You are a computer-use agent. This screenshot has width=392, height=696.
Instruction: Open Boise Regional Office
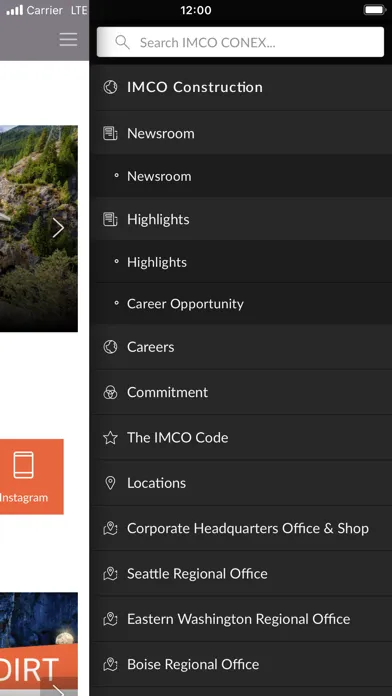(241, 664)
